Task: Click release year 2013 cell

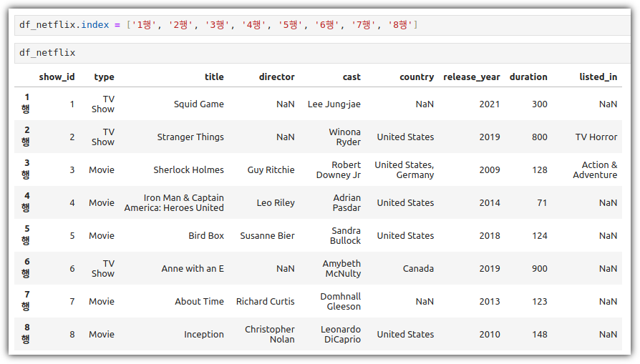Action: pos(490,302)
